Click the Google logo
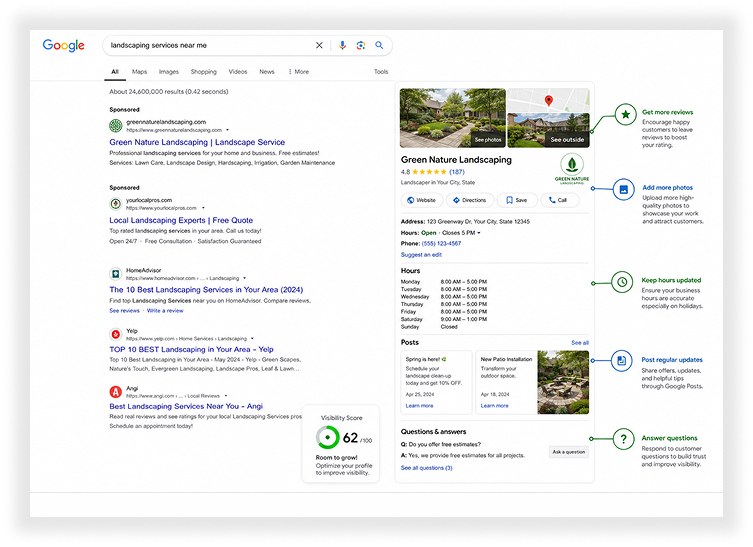 pyautogui.click(x=63, y=45)
